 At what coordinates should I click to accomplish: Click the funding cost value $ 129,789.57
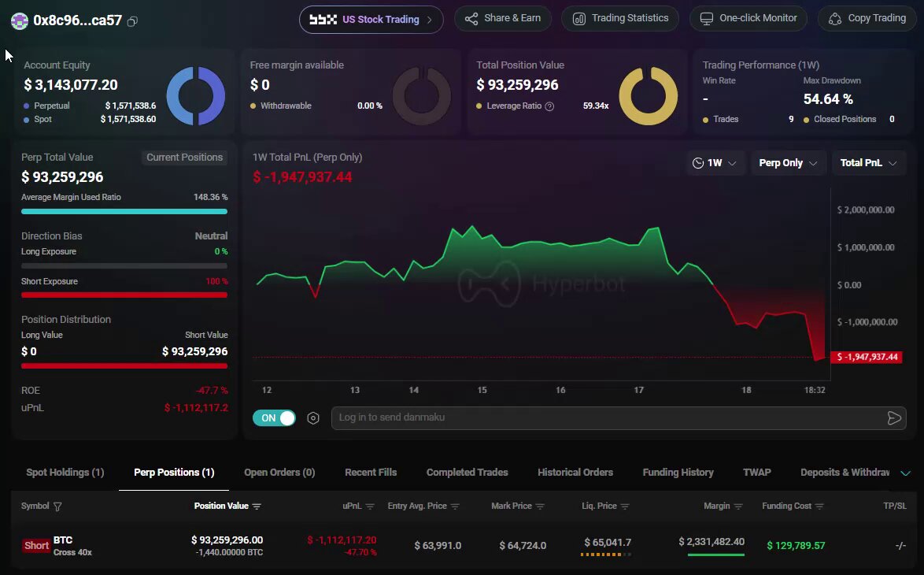(796, 546)
